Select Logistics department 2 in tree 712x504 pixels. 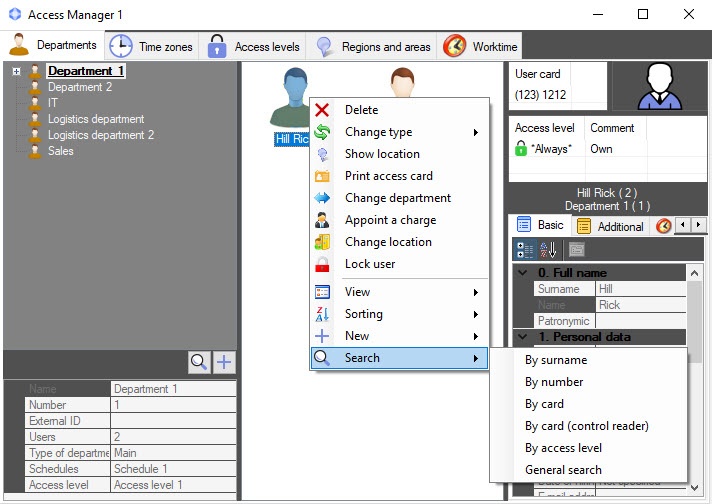click(101, 135)
